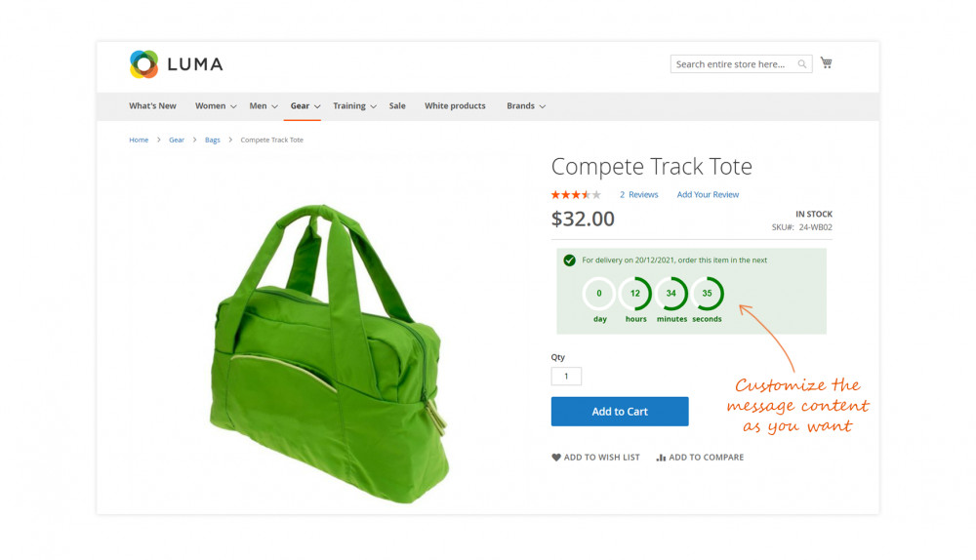Image resolution: width=976 pixels, height=560 pixels.
Task: Open the Add Your Review link
Action: 708,195
